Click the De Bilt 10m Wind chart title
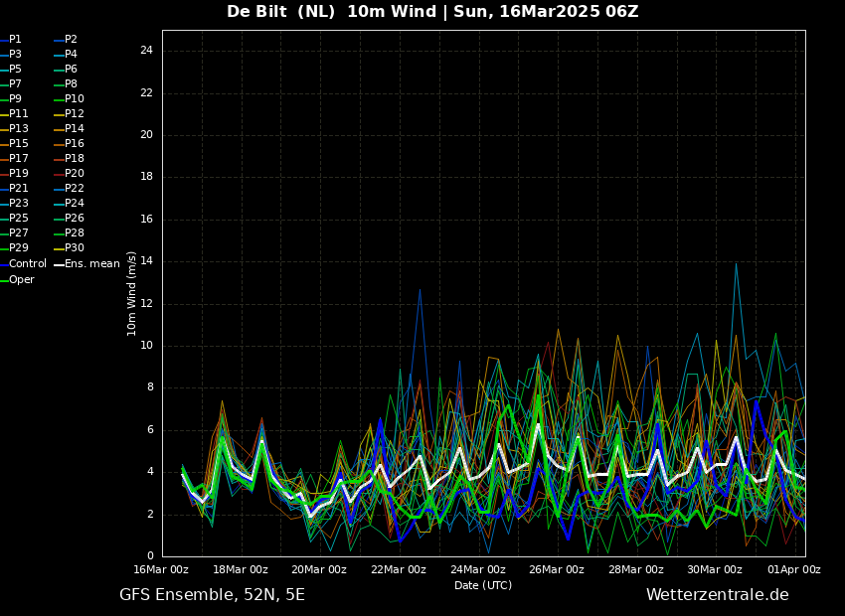The height and width of the screenshot is (616, 845). coord(432,12)
